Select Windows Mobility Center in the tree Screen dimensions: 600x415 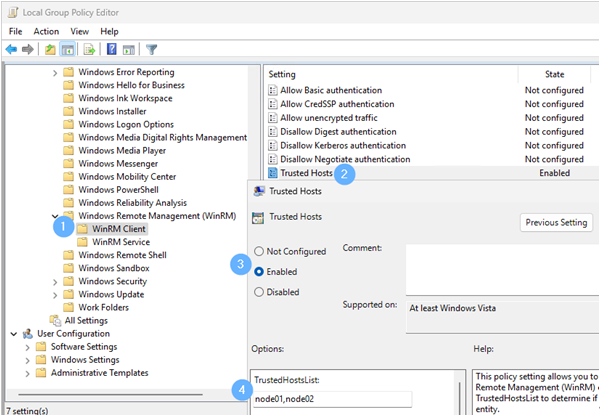[x=127, y=177]
